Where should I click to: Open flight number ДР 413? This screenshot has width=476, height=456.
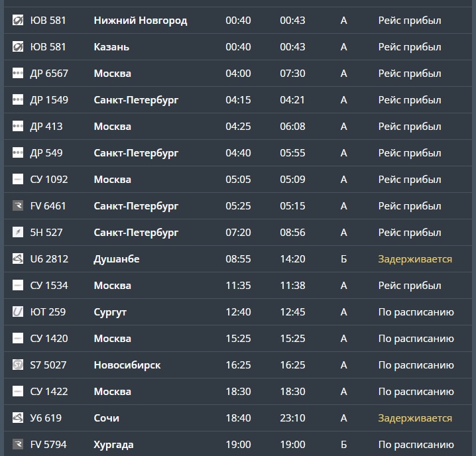[x=46, y=127]
